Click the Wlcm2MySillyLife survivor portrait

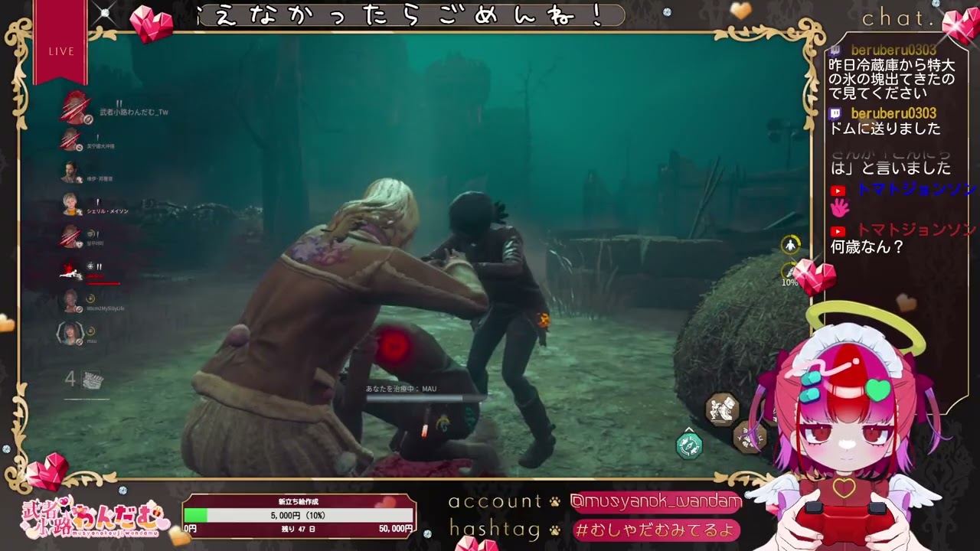[x=71, y=301]
